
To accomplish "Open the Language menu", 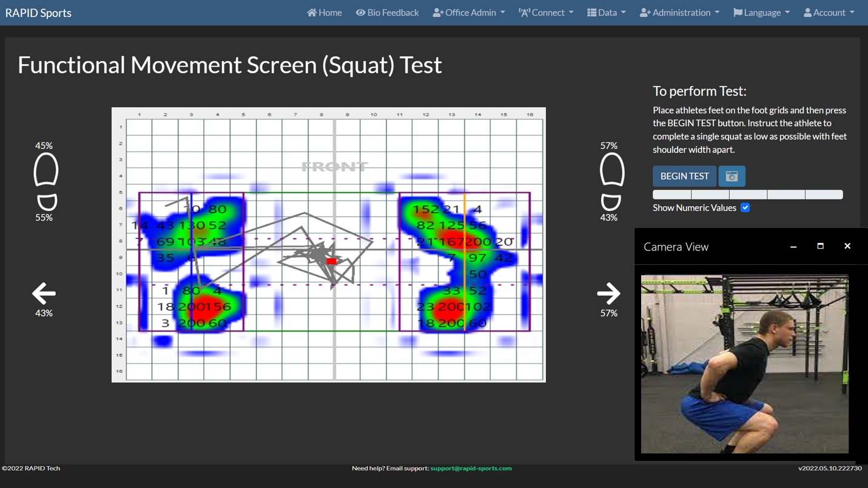I will pyautogui.click(x=762, y=13).
